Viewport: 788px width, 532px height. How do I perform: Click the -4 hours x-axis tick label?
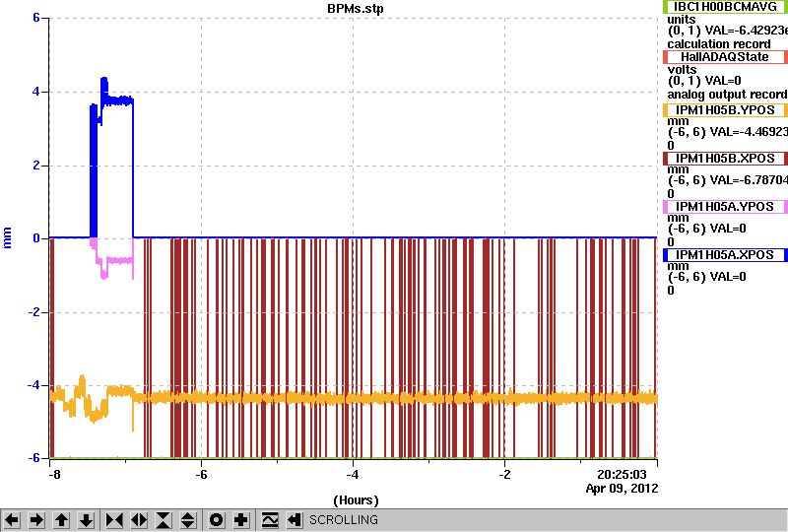[353, 475]
